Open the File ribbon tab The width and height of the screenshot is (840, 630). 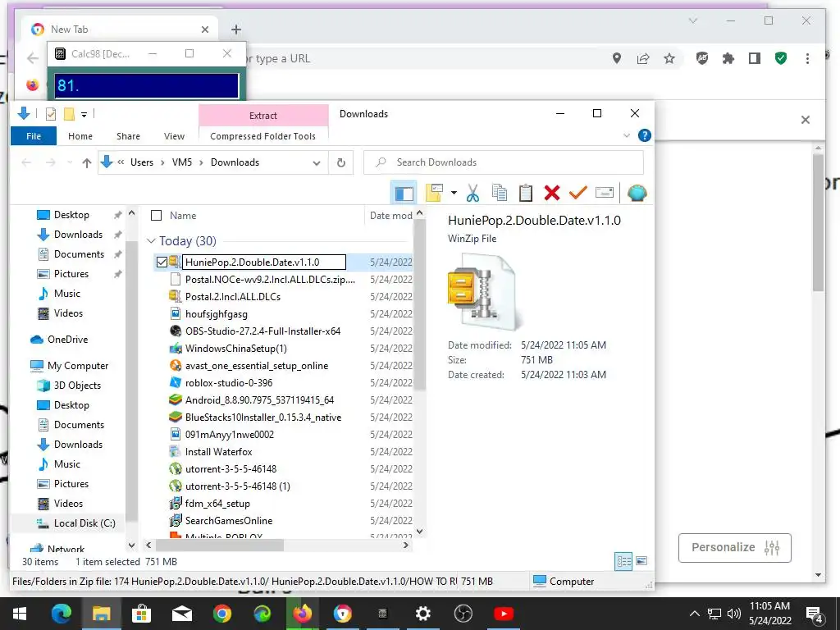click(x=34, y=136)
